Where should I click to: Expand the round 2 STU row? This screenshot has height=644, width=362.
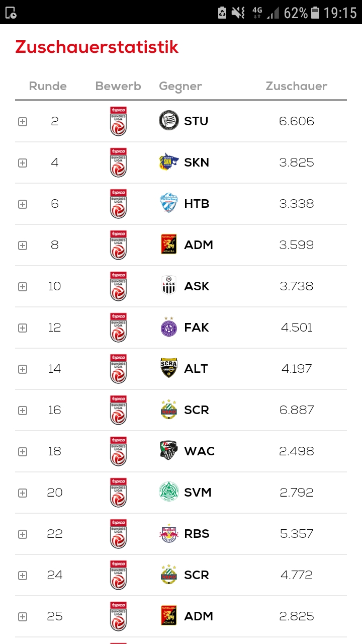[23, 122]
